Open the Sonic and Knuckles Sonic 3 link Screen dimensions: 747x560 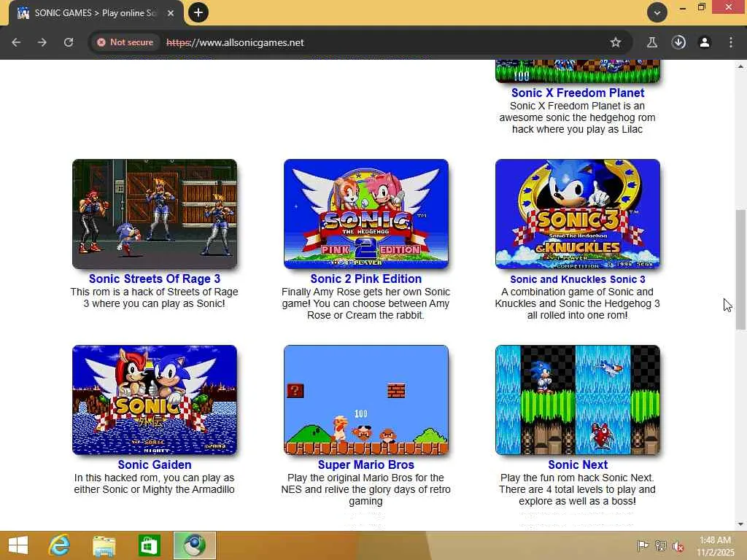click(578, 279)
